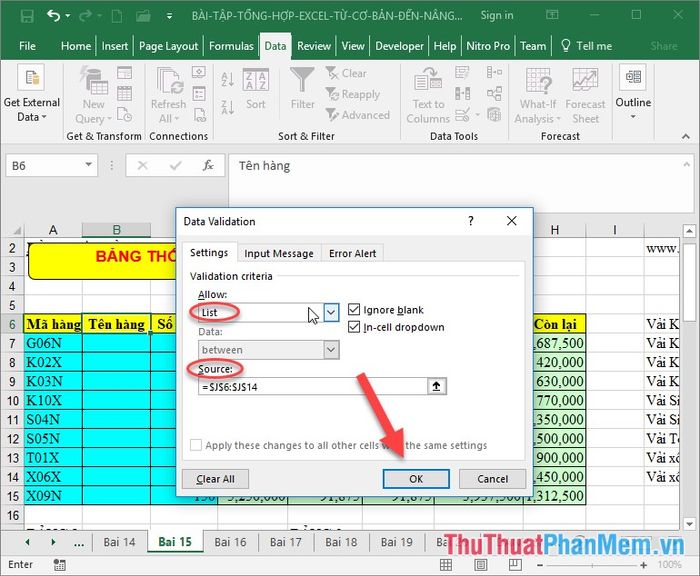Click the Save icon in title bar
This screenshot has height=576, width=700.
[x=26, y=16]
